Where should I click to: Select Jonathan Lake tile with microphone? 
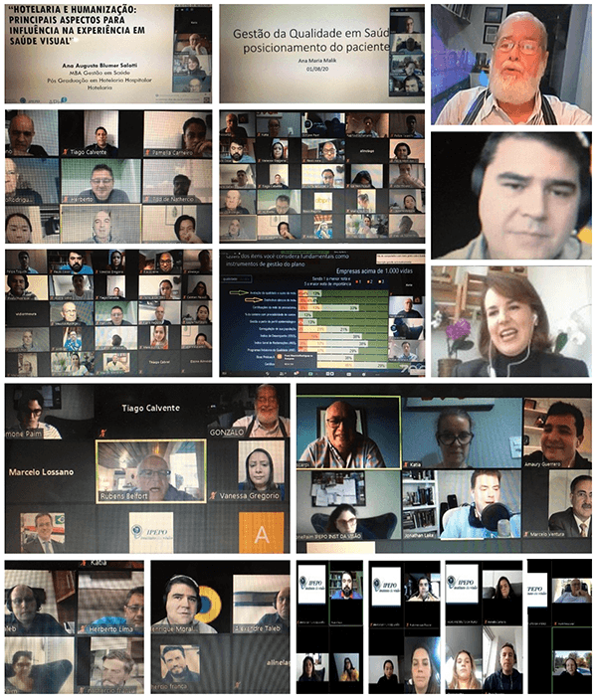point(461,503)
